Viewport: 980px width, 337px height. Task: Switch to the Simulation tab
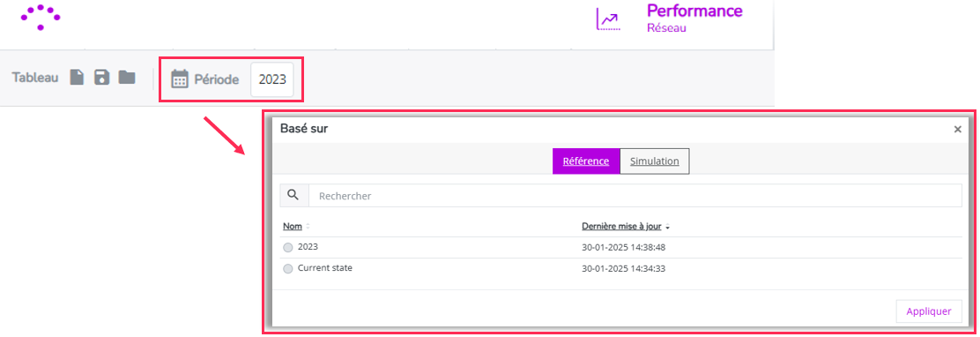click(655, 161)
